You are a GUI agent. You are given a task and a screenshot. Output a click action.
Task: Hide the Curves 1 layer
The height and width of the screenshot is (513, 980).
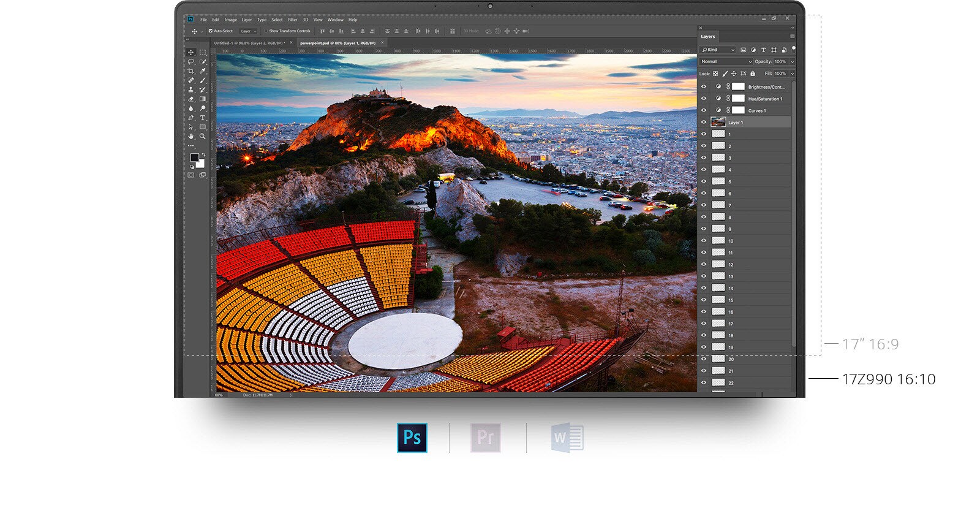pyautogui.click(x=703, y=110)
